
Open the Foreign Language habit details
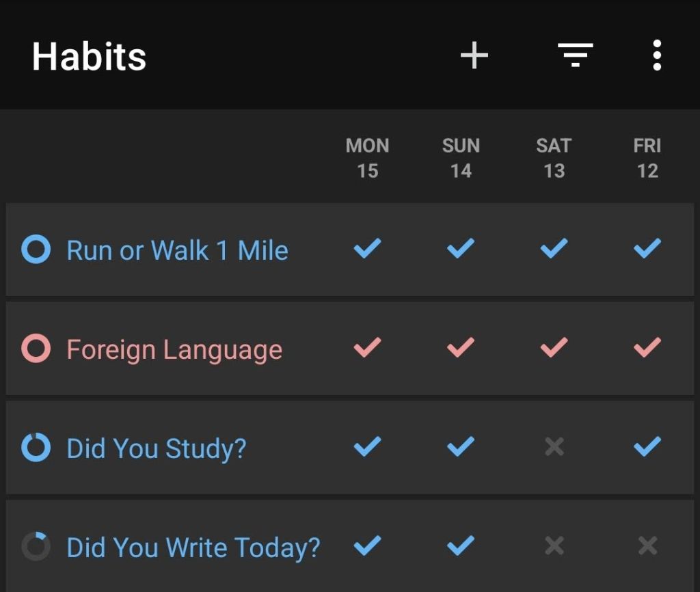pos(174,350)
